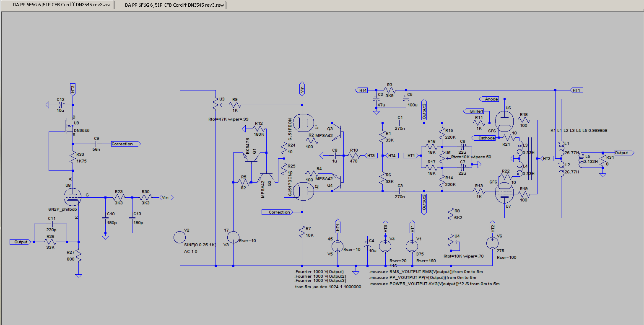Click the Correction net label beside C9
This screenshot has height=325, width=644.
125,144
